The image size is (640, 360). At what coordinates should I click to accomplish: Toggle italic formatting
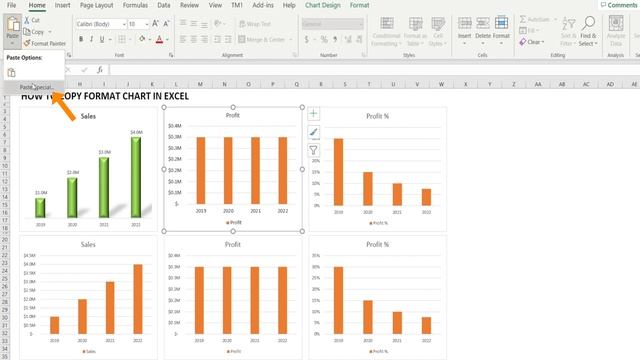click(x=91, y=39)
